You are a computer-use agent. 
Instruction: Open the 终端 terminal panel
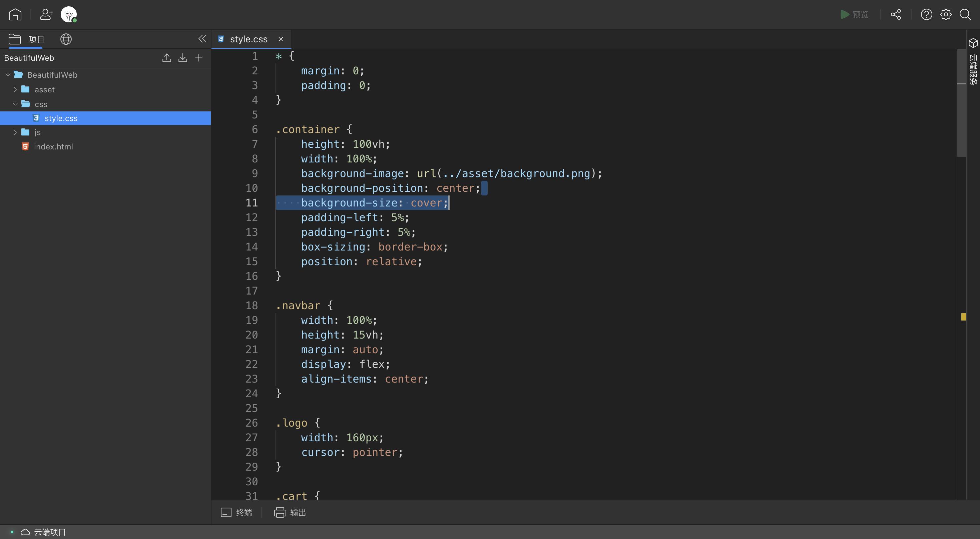pyautogui.click(x=236, y=512)
